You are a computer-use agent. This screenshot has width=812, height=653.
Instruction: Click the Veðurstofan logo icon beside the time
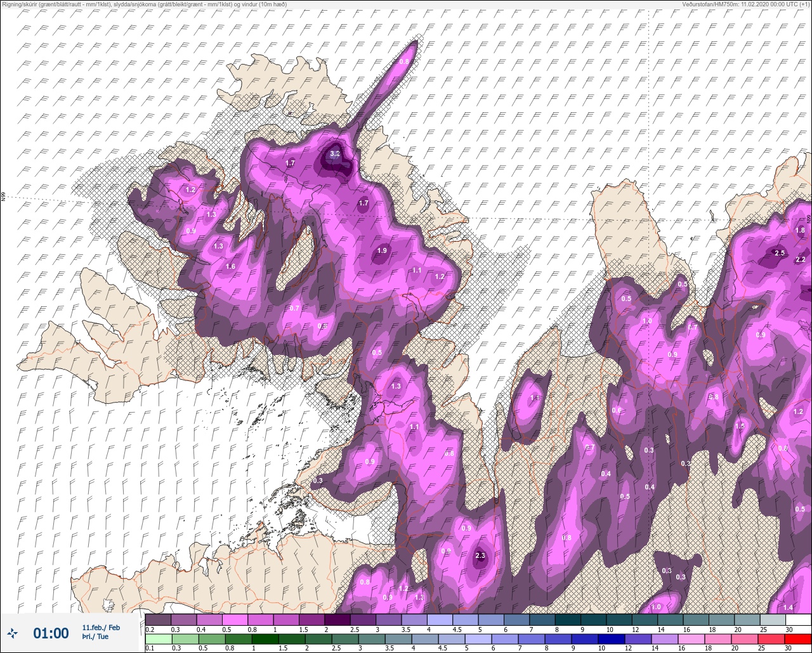click(13, 633)
